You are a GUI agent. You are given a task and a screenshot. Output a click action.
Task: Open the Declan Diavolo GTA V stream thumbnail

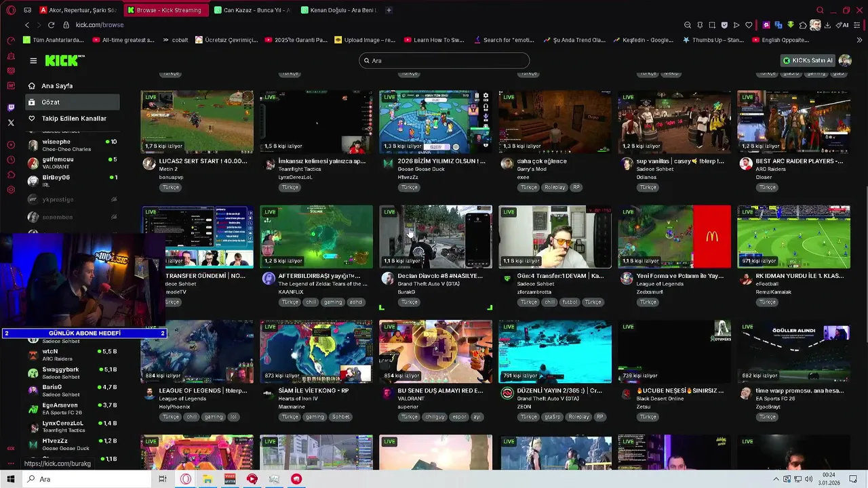pos(435,237)
